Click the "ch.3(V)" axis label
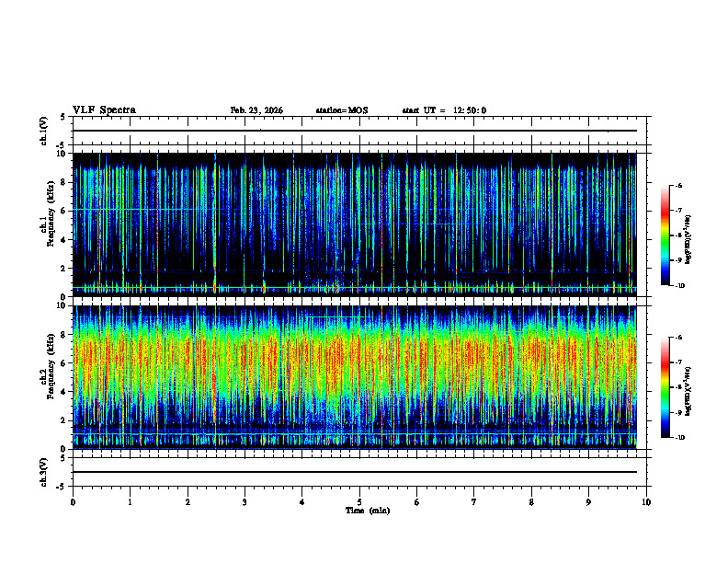The height and width of the screenshot is (563, 728). [x=43, y=472]
